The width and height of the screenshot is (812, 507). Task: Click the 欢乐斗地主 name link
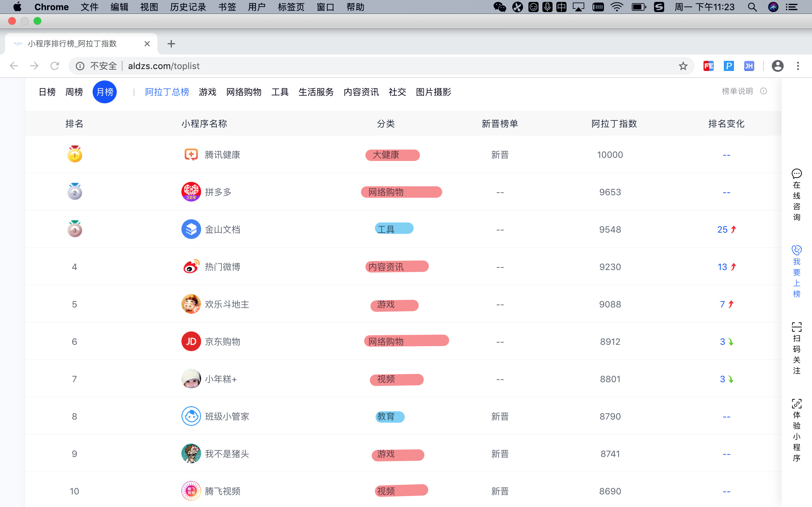(227, 304)
